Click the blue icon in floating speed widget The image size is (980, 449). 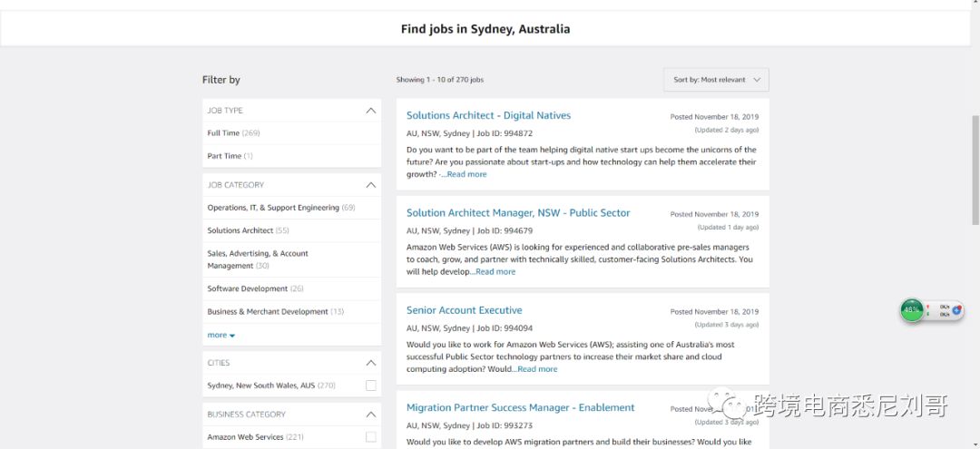coord(955,310)
